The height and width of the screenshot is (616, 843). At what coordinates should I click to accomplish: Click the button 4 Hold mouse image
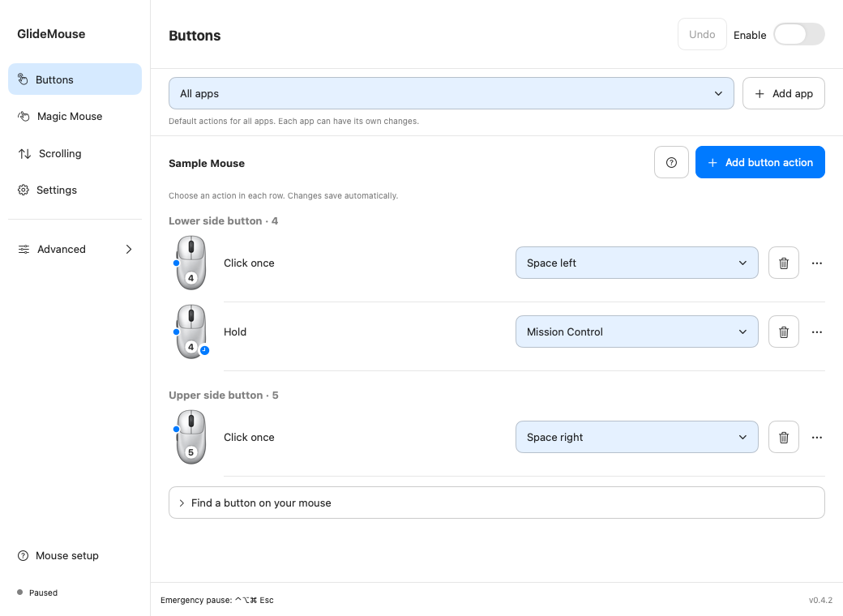click(x=190, y=332)
